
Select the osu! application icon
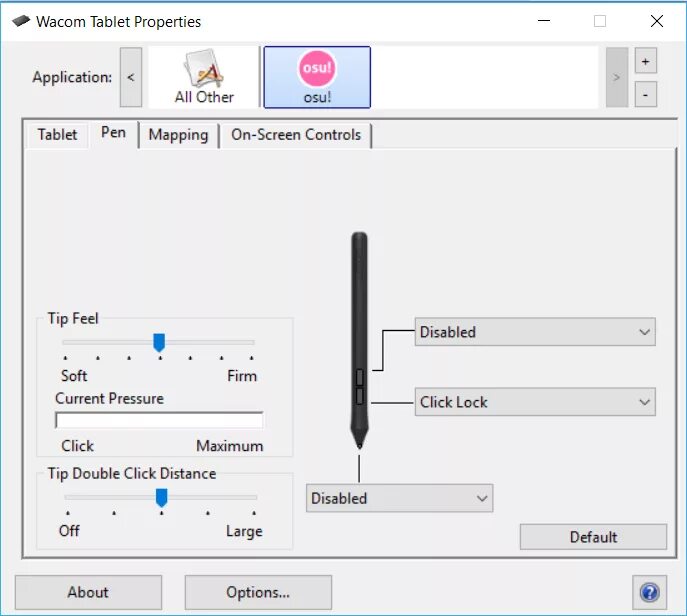click(x=317, y=77)
